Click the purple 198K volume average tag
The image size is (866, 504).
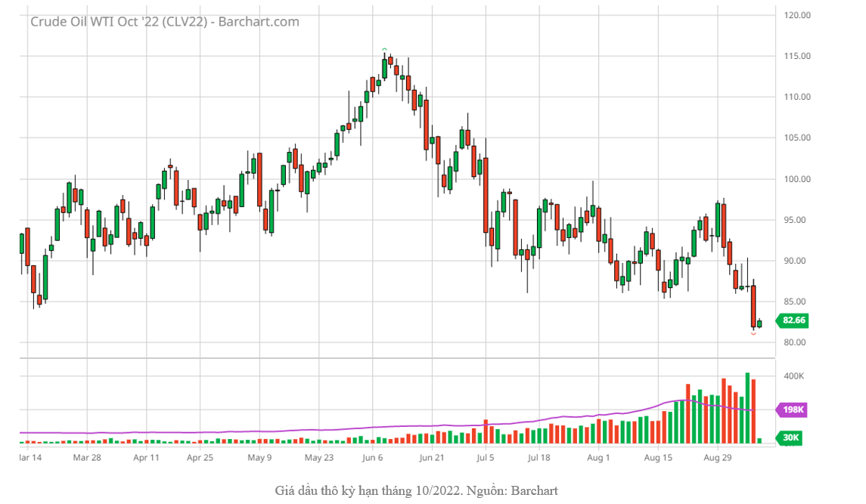click(x=793, y=410)
